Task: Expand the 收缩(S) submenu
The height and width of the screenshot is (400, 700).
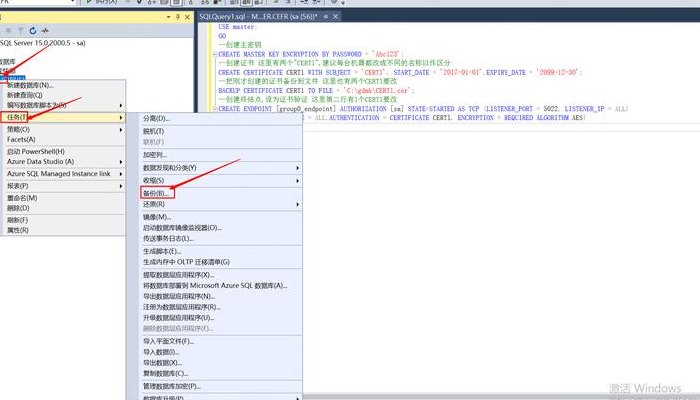Action: 221,180
